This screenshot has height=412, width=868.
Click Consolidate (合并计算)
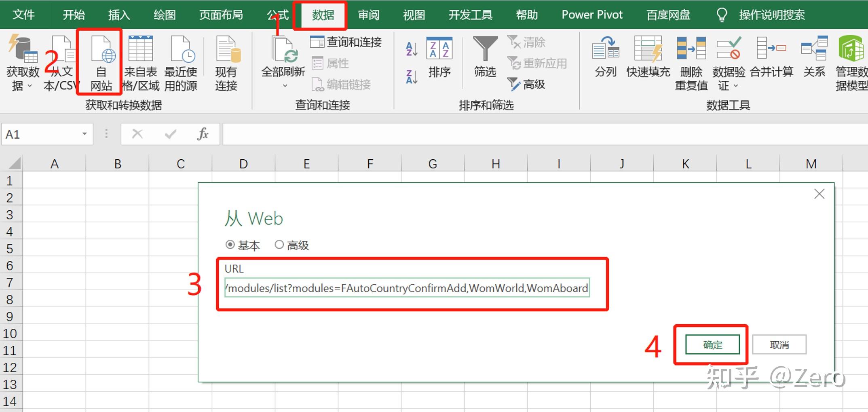[x=771, y=57]
